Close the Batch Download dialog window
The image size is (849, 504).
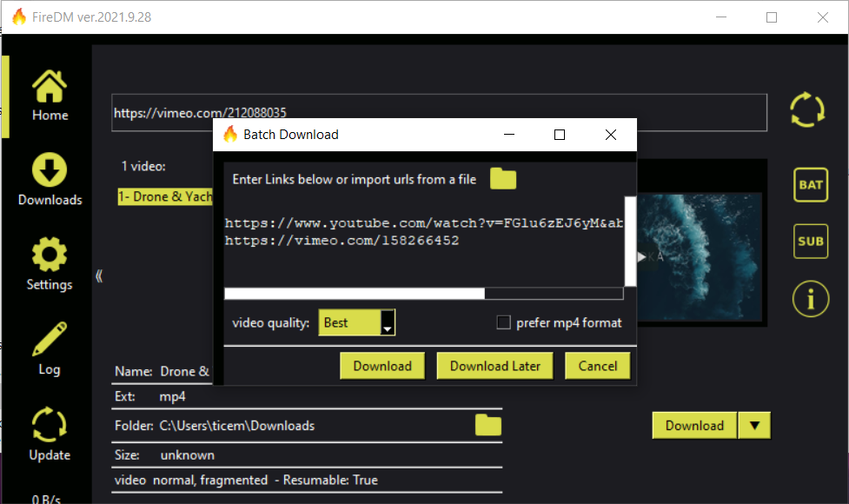click(x=611, y=135)
